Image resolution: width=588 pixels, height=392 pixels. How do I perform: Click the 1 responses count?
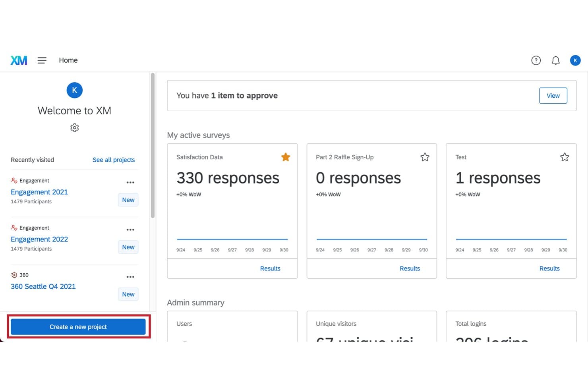(x=498, y=178)
